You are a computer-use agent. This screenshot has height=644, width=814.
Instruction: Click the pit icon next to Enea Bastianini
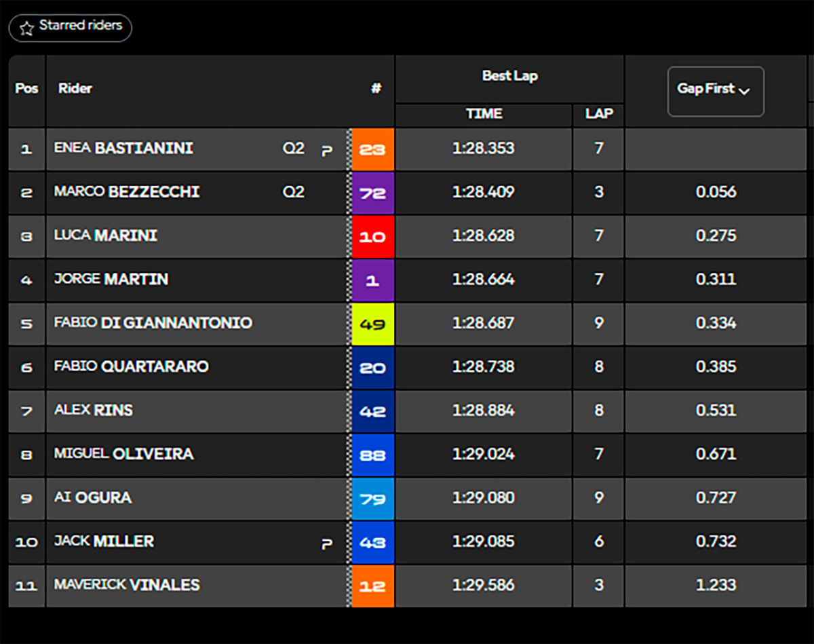pos(327,150)
